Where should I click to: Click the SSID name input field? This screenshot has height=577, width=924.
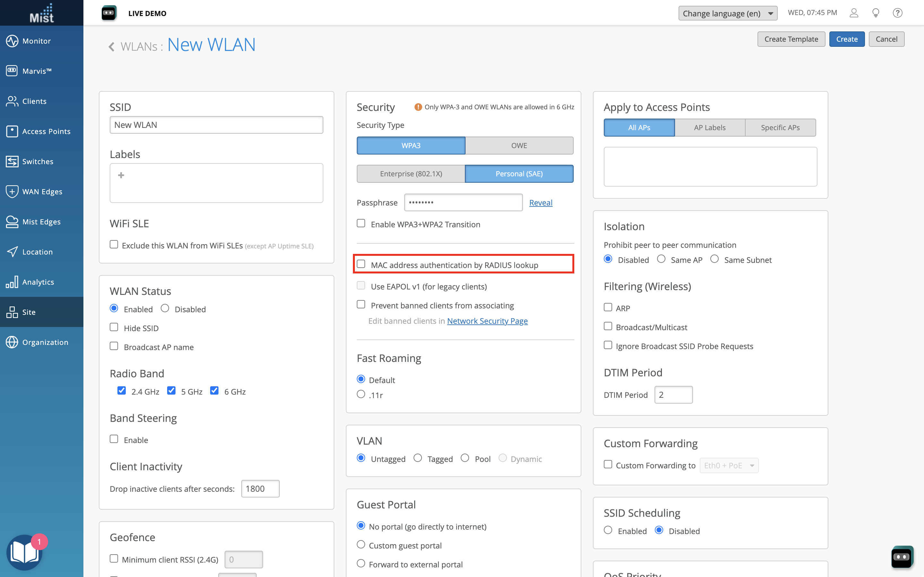click(x=216, y=125)
